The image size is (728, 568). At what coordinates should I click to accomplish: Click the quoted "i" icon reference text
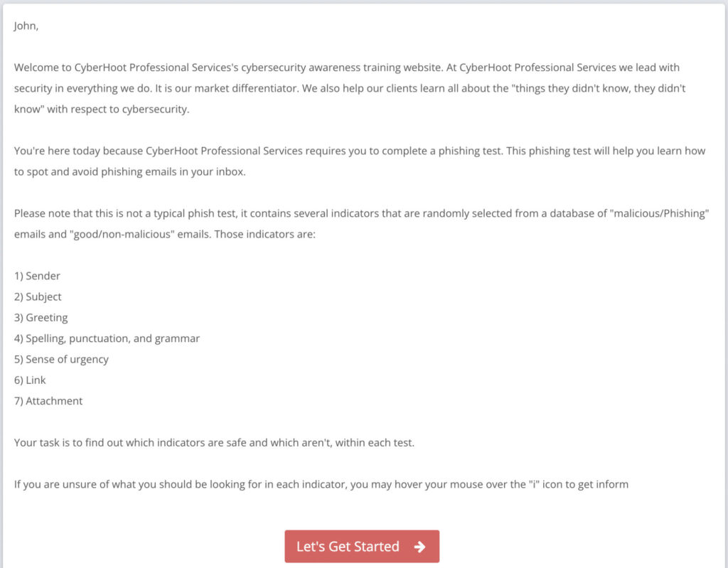coord(534,484)
